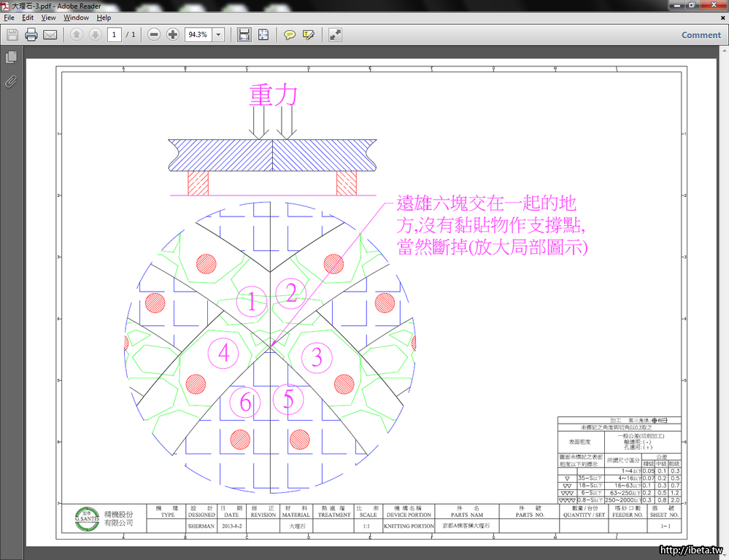Go to the previous page with the up arrow
Viewport: 729px width, 560px height.
pyautogui.click(x=76, y=34)
